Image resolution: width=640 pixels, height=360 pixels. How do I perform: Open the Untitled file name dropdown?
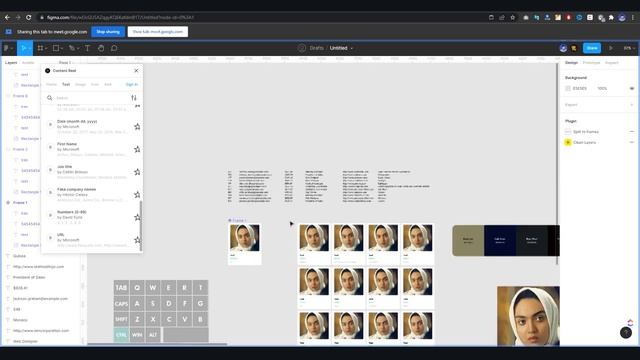click(352, 48)
